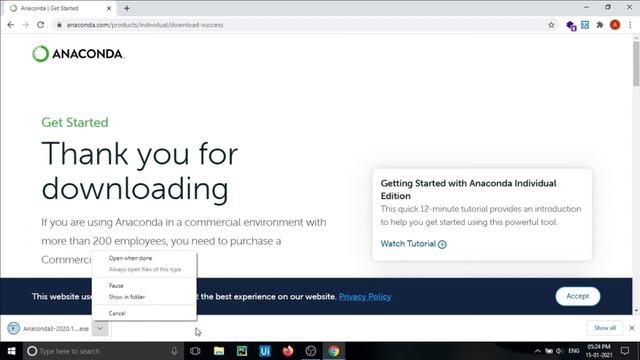Open Task View from taskbar
640x360 pixels.
coord(195,351)
